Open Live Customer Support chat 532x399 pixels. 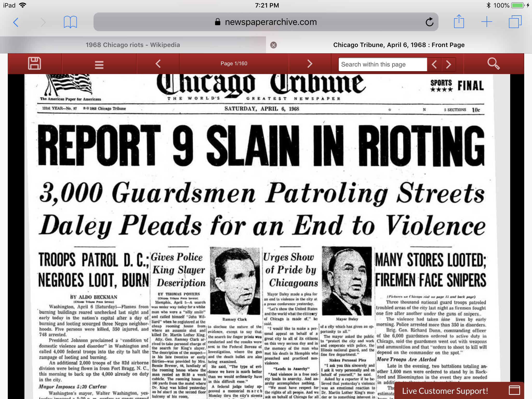(445, 391)
